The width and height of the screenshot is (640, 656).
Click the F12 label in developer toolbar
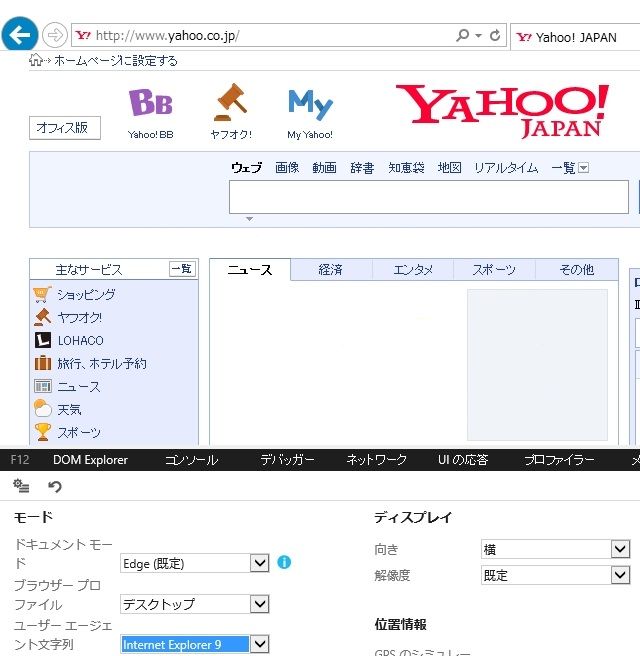(x=20, y=460)
